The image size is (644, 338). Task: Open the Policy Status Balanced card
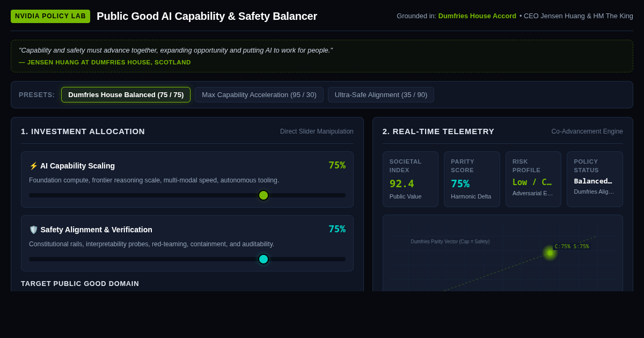click(595, 179)
